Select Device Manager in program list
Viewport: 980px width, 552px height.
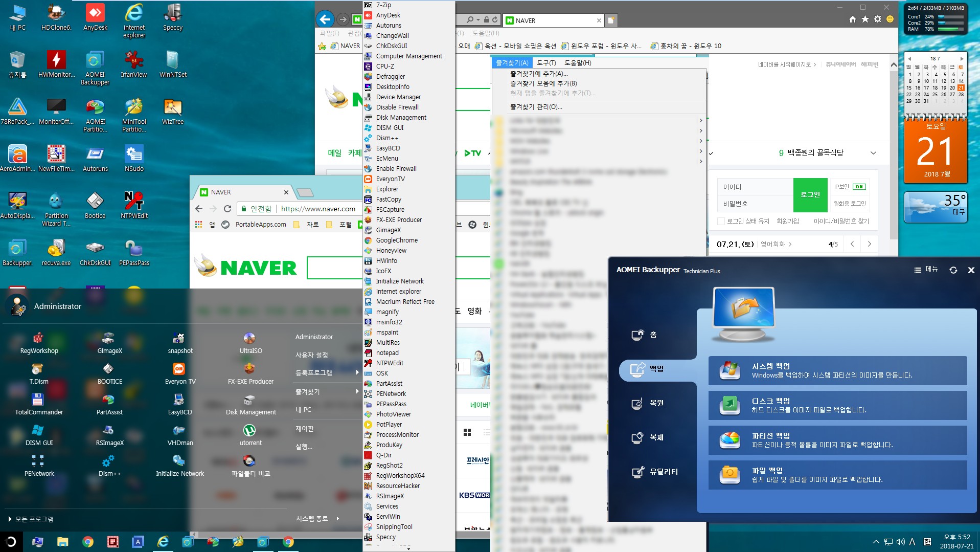[x=398, y=97]
